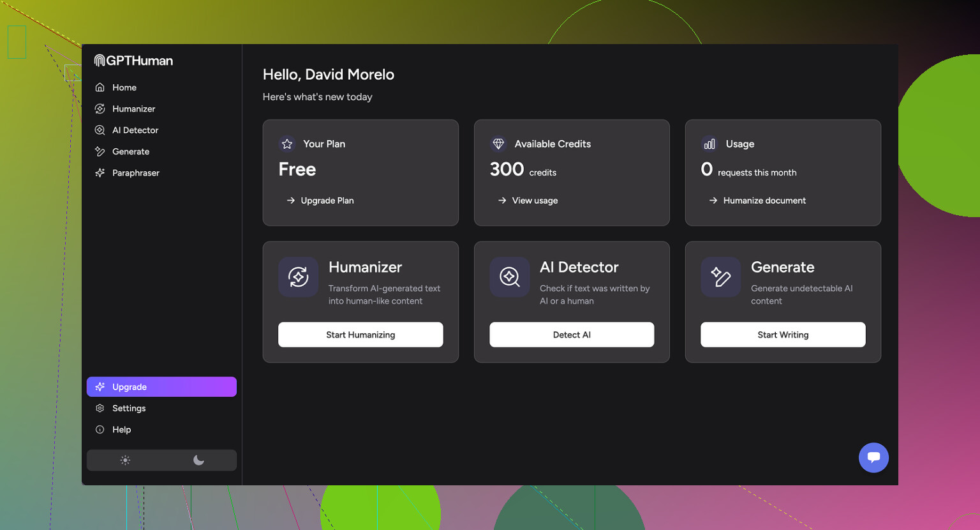Open Paraphraser using its sparkle sidebar icon

coord(100,172)
